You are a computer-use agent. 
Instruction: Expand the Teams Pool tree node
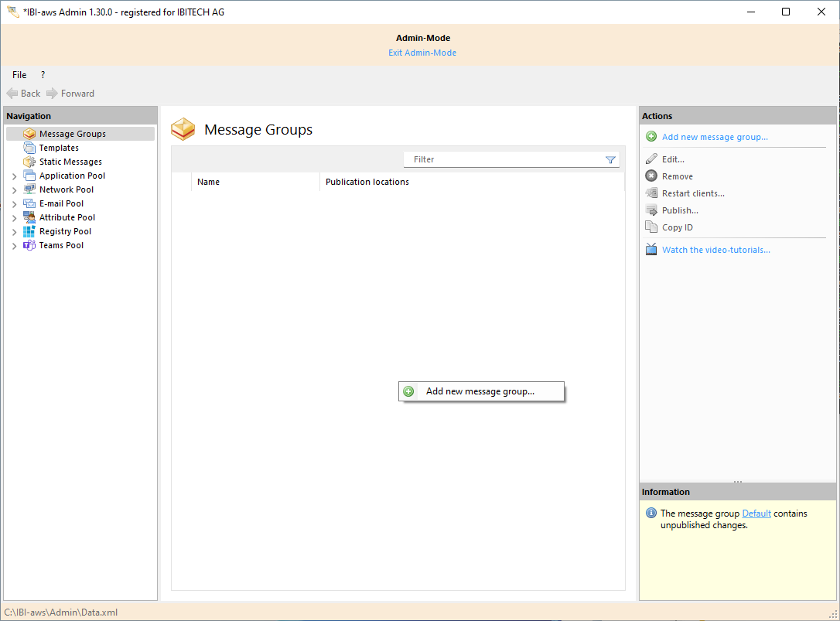pyautogui.click(x=14, y=246)
